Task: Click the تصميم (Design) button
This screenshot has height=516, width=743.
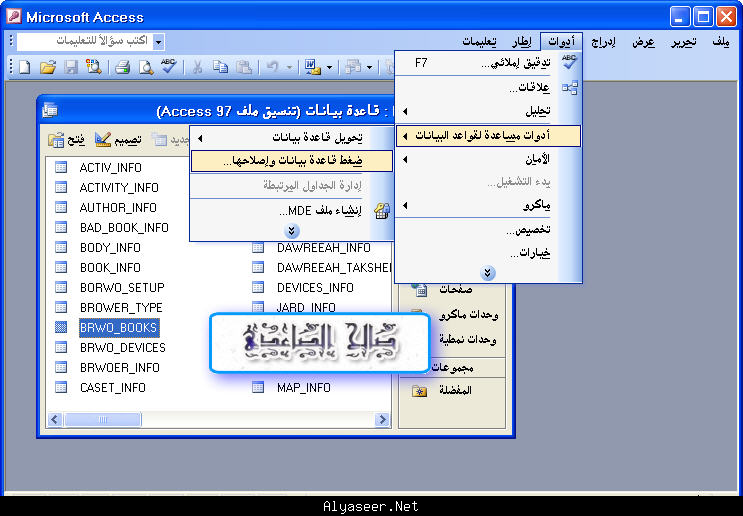Action: (x=118, y=140)
